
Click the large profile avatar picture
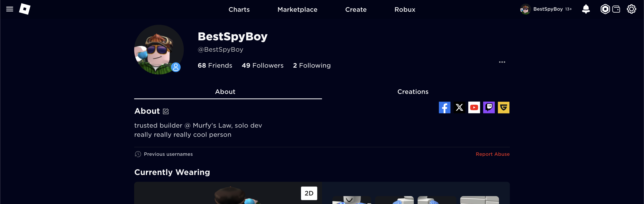[159, 50]
